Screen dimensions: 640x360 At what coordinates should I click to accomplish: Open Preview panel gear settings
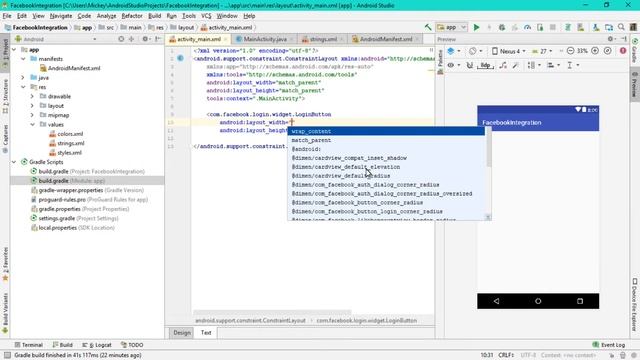611,39
